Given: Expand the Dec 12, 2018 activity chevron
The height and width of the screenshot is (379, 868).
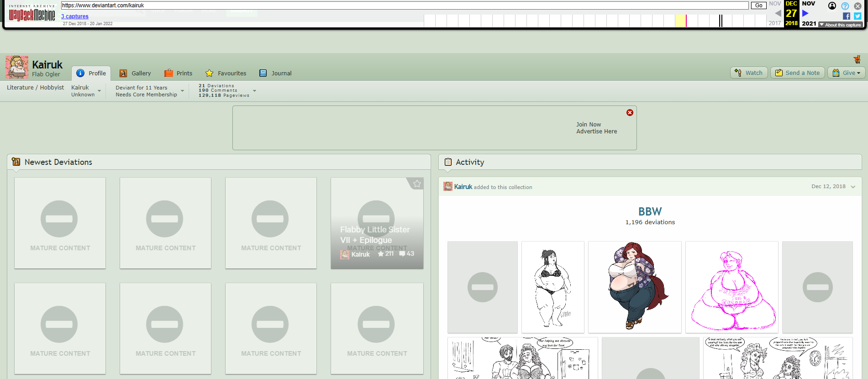Looking at the screenshot, I should 853,187.
